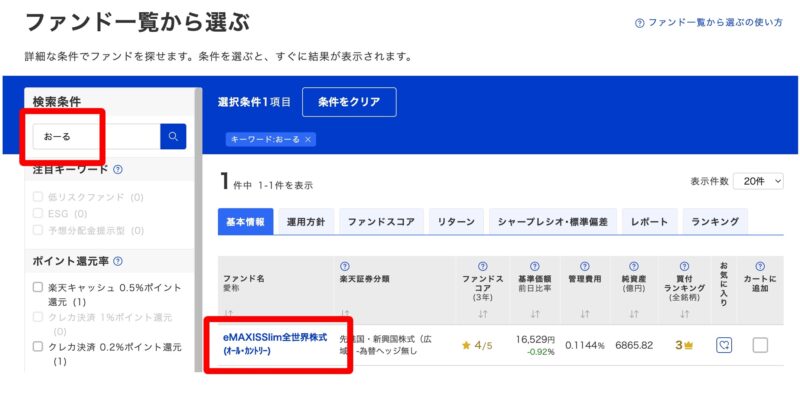Open help icon beside 注目キーワード
This screenshot has height=396, width=800.
point(117,169)
